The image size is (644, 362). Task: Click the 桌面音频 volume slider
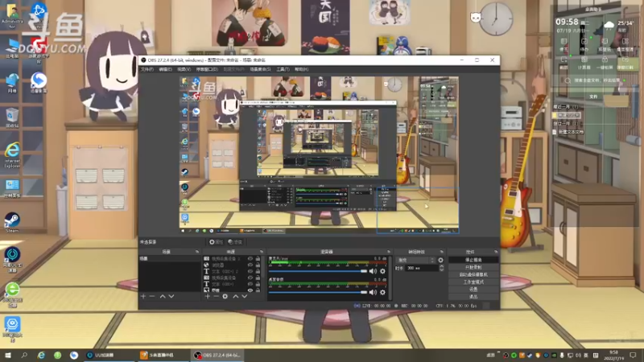coord(318,292)
